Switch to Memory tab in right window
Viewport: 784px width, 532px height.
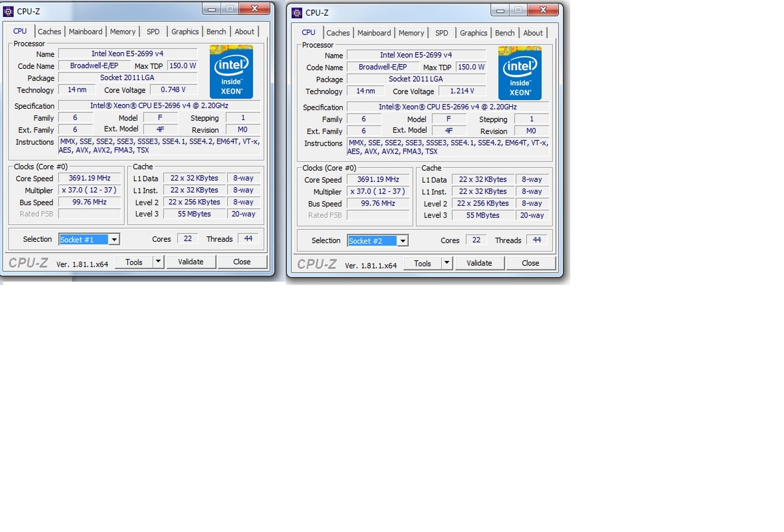(411, 33)
